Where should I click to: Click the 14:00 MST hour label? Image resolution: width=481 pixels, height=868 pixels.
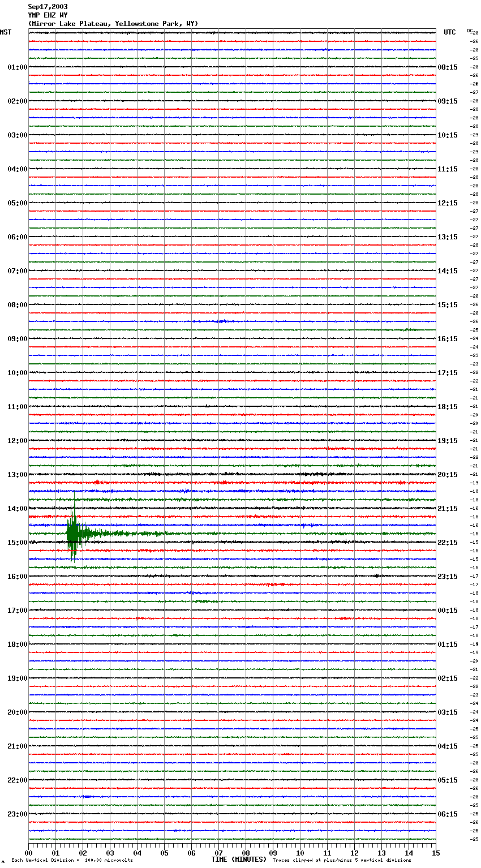[18, 509]
